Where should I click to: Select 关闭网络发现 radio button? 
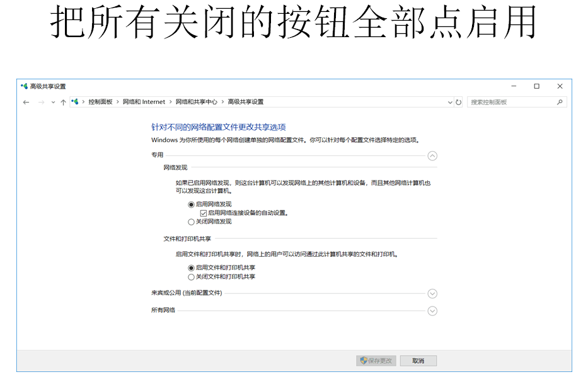coord(191,222)
